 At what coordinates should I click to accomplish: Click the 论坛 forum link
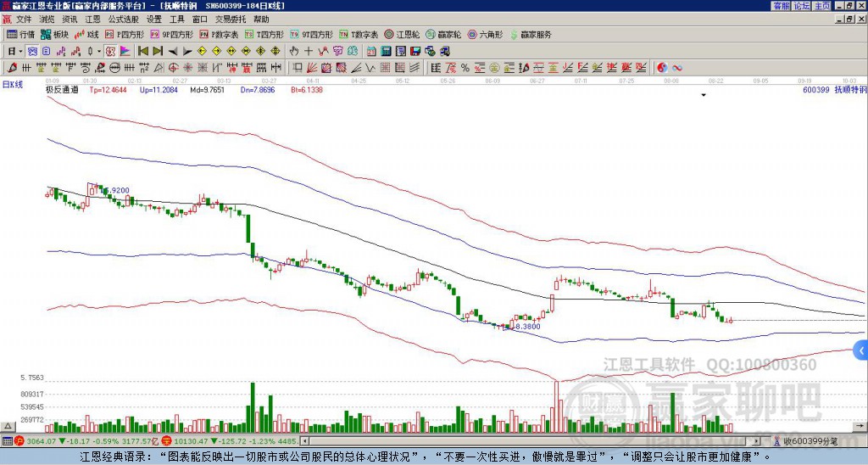tap(801, 6)
